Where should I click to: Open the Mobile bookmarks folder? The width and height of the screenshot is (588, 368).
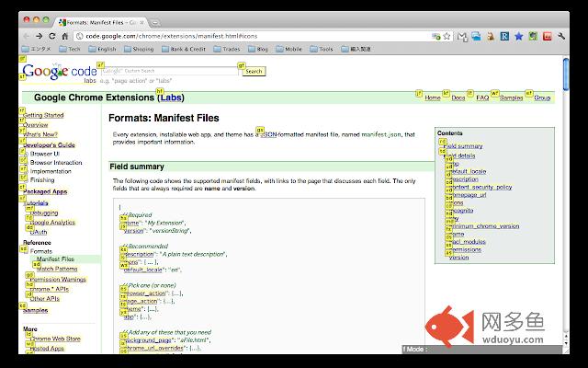[288, 49]
